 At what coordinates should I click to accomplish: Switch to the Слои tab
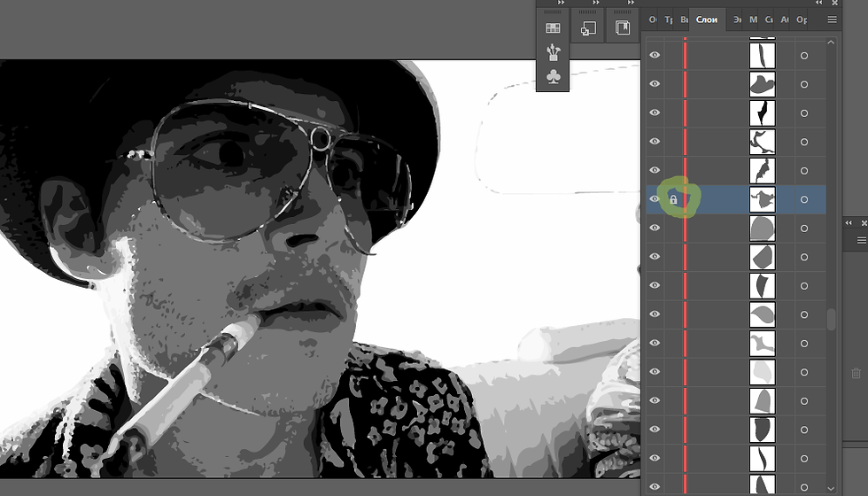tap(707, 19)
